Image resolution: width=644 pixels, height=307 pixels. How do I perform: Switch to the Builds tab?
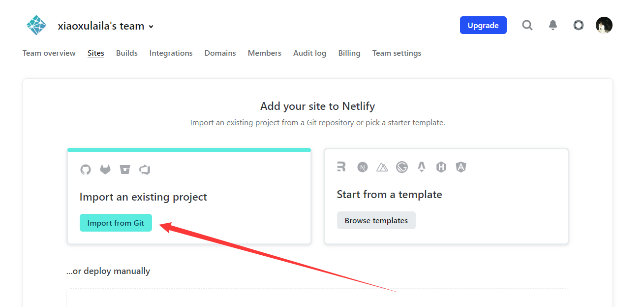click(127, 53)
